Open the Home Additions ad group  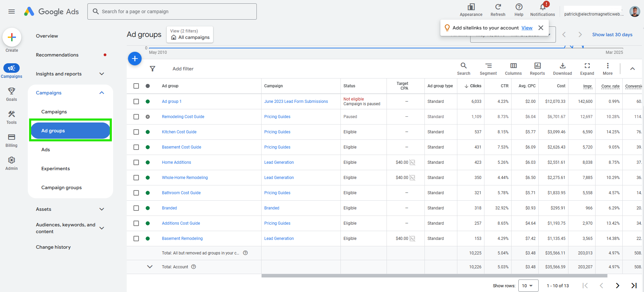coord(176,162)
